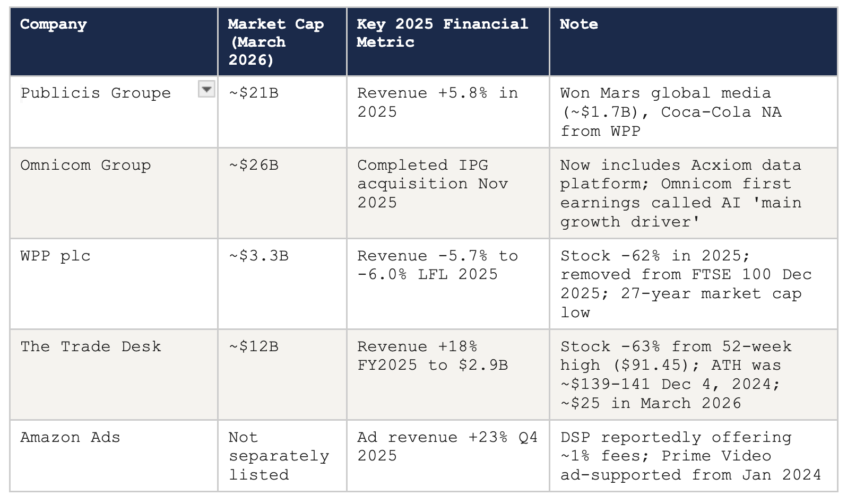Screen dimensions: 847x504
Task: Click the WPP plc company cell
Action: (x=114, y=284)
